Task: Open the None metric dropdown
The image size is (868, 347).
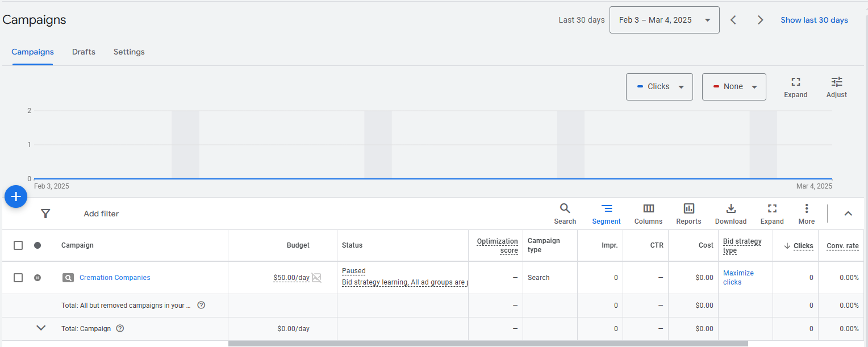Action: coord(734,87)
